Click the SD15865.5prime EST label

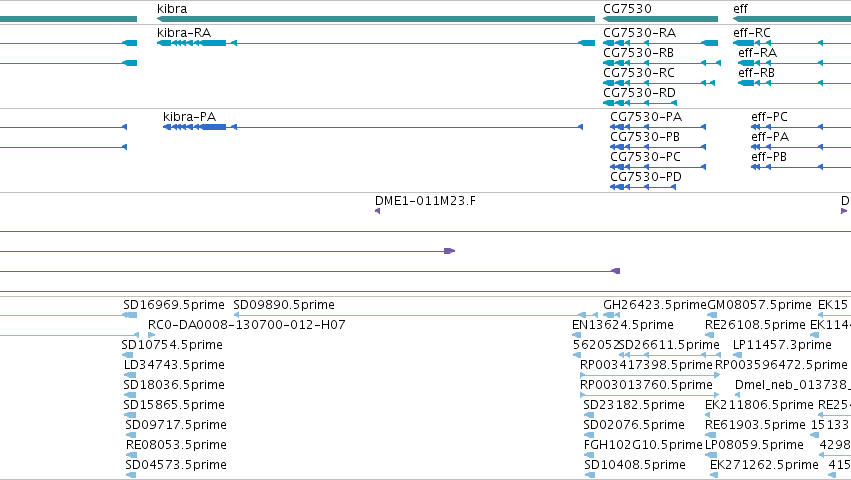coord(174,405)
